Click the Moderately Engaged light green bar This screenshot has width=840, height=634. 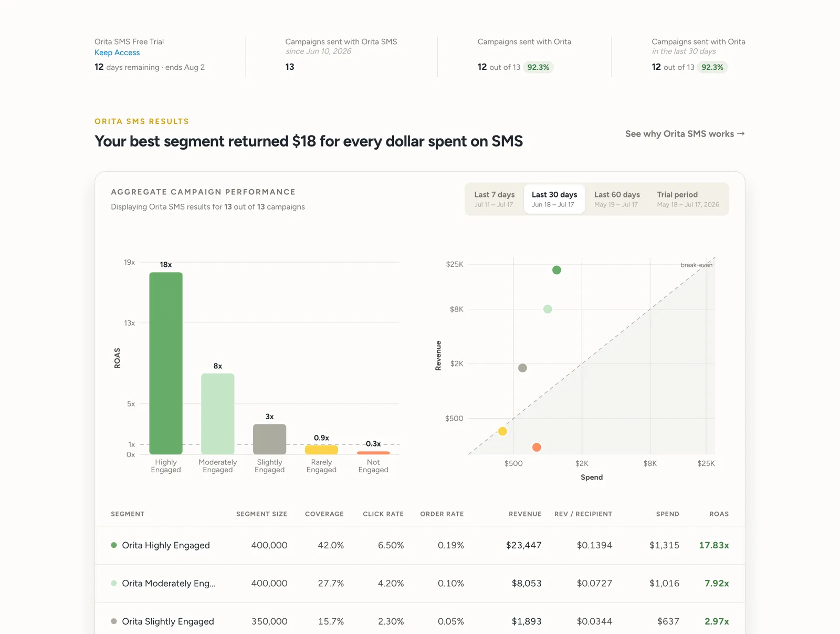[218, 414]
